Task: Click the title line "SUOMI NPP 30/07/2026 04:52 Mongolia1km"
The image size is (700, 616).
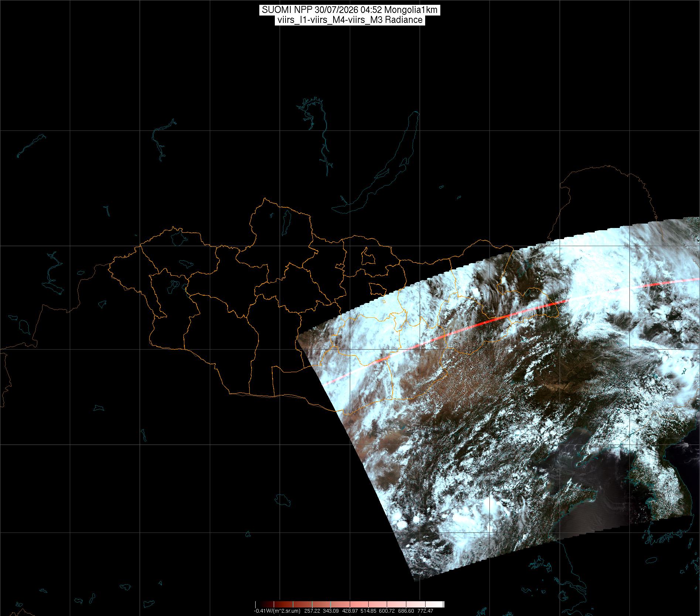Action: [x=349, y=10]
